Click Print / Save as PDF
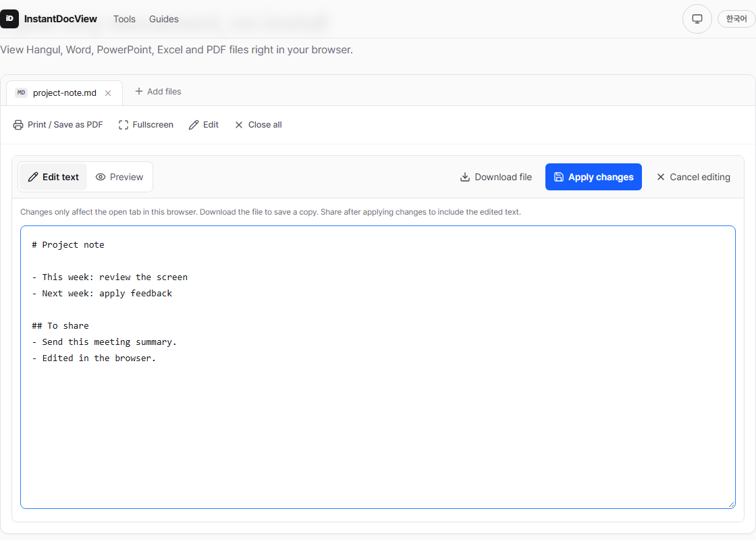Viewport: 756px width, 540px height. point(58,125)
